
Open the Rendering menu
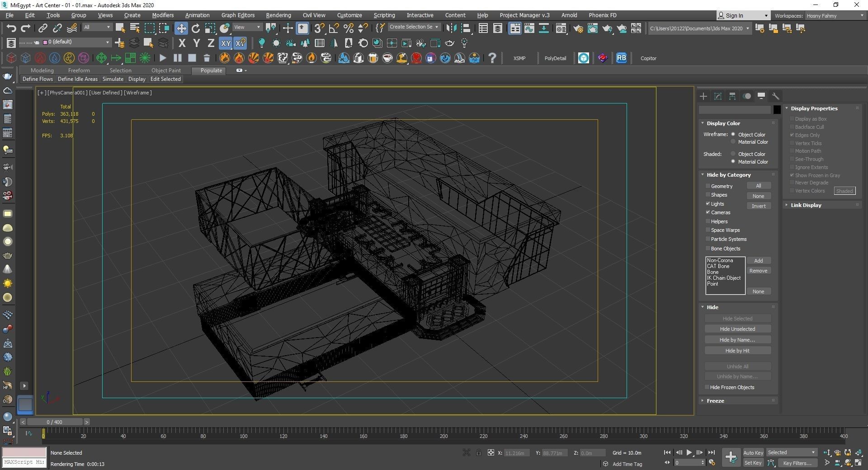coord(278,15)
